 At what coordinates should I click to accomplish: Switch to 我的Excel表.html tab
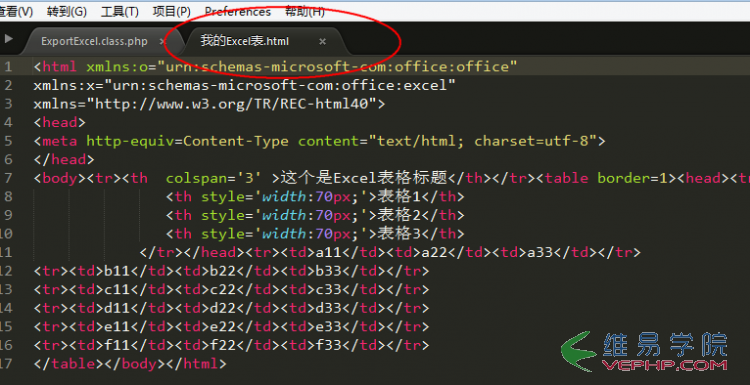[x=244, y=41]
